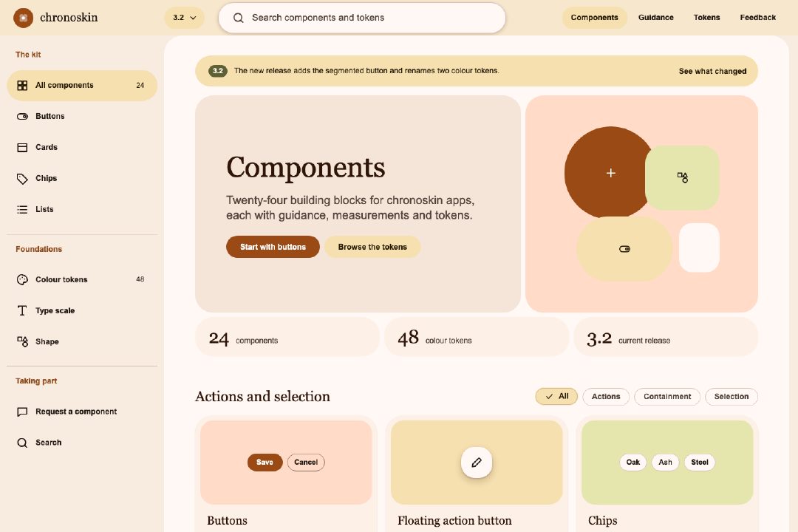Image resolution: width=798 pixels, height=532 pixels.
Task: Open the Feedback top nav tab
Action: pyautogui.click(x=758, y=18)
